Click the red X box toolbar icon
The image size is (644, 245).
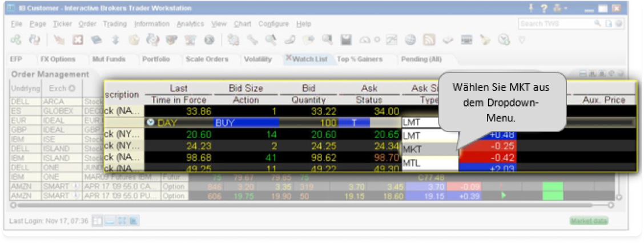point(78,40)
